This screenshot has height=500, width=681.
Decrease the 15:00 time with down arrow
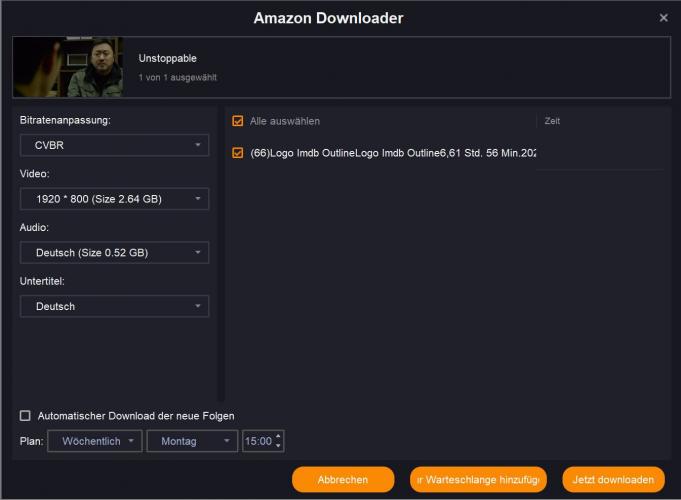tap(278, 446)
